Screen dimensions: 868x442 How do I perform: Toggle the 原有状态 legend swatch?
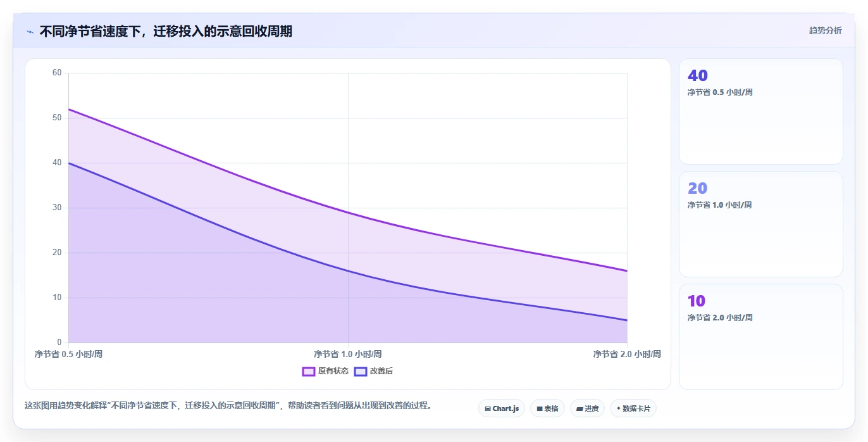pos(309,371)
